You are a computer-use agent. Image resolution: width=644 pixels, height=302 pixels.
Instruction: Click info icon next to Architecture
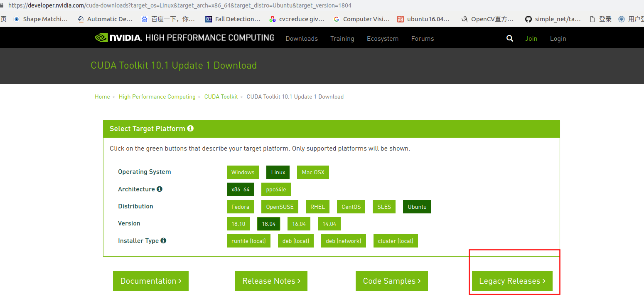(160, 189)
